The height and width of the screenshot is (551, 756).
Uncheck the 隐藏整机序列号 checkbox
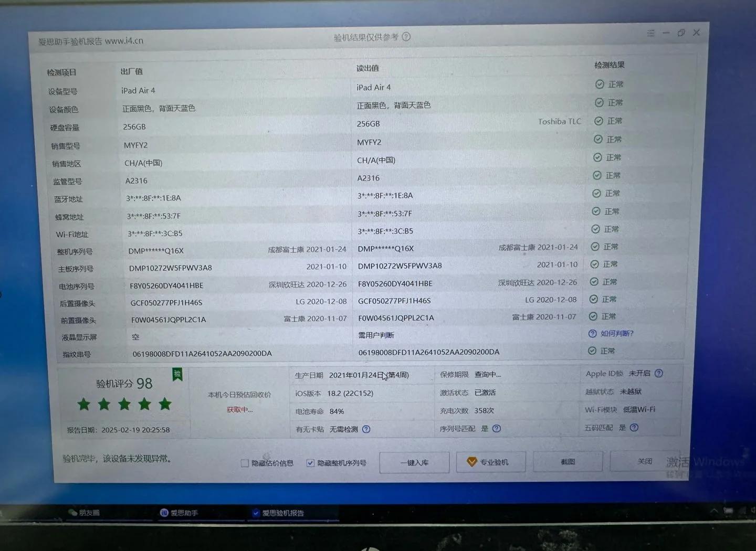(310, 462)
